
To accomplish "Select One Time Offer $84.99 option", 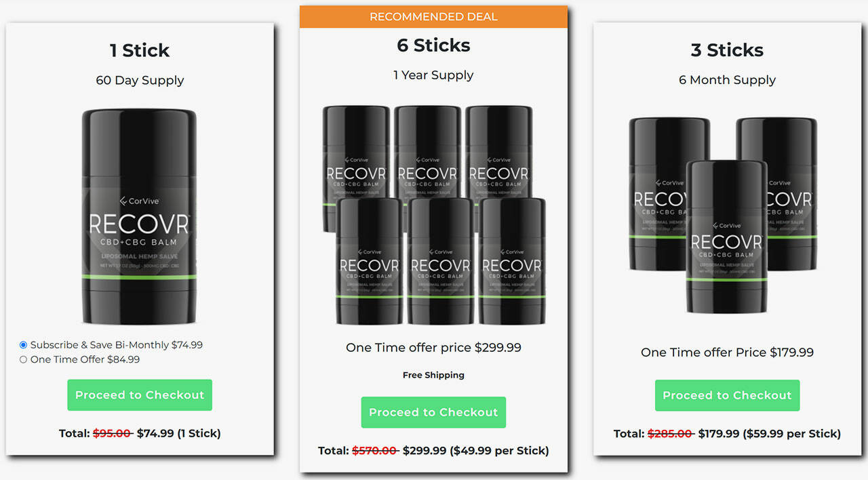I will (24, 360).
